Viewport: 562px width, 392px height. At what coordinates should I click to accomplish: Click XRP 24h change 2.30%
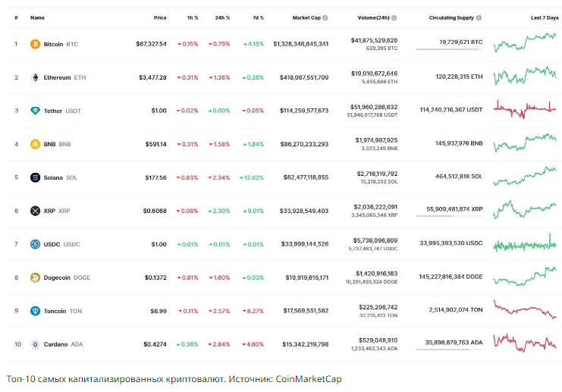[219, 211]
